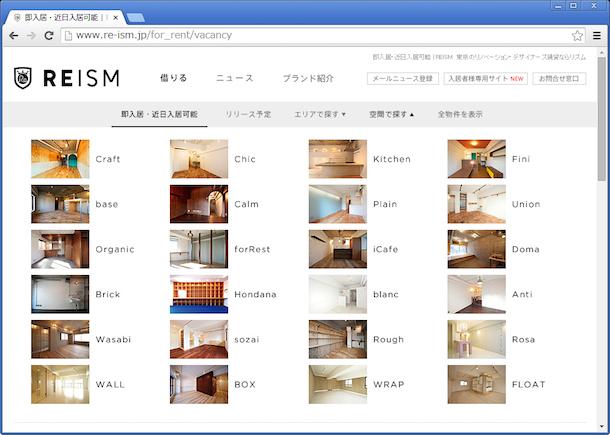This screenshot has width=610, height=435.
Task: Open the Fini room thumbnail
Action: click(477, 159)
